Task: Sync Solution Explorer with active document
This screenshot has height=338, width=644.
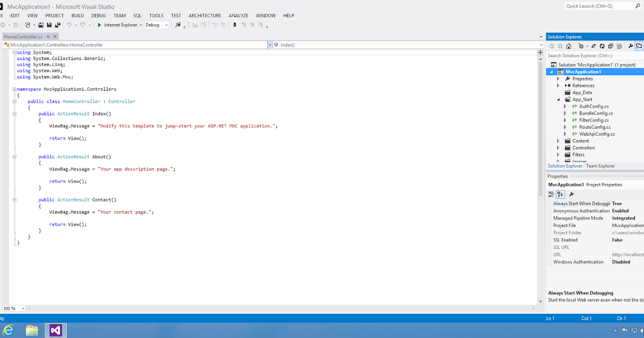Action: (x=594, y=46)
